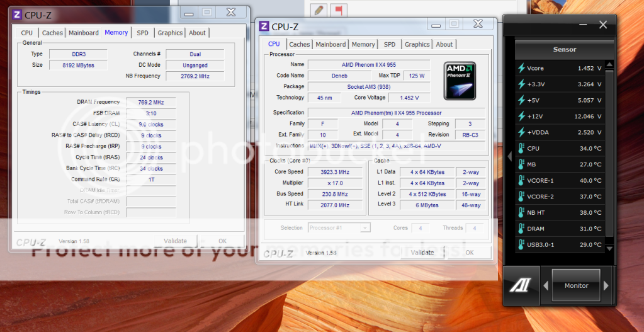This screenshot has width=644, height=332.
Task: Go to previous AI Suite menu with left arrow
Action: tap(546, 285)
